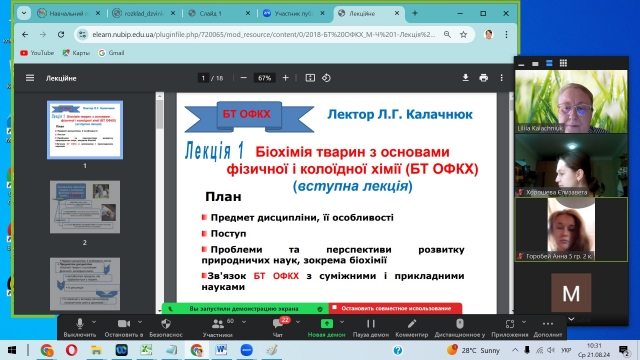Screen dimensions: 640x360
Task: Open Zoom Participants (Участники) panel
Action: coord(218,328)
